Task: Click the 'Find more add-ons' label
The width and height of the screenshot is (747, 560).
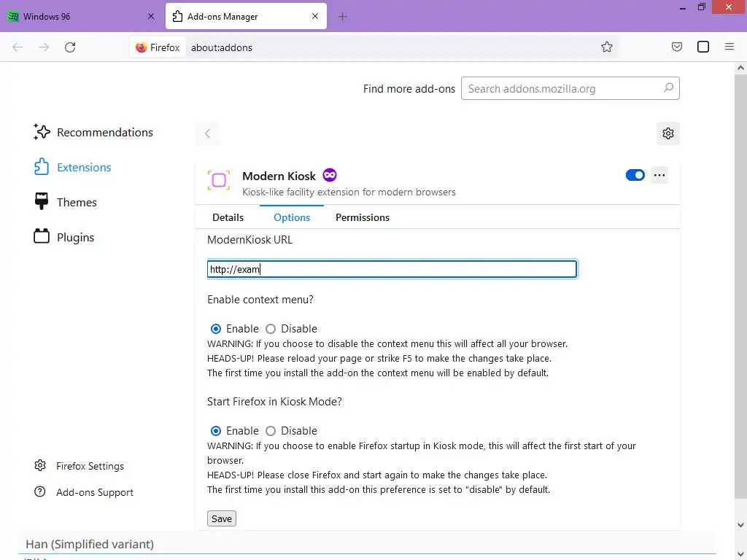Action: pos(409,88)
